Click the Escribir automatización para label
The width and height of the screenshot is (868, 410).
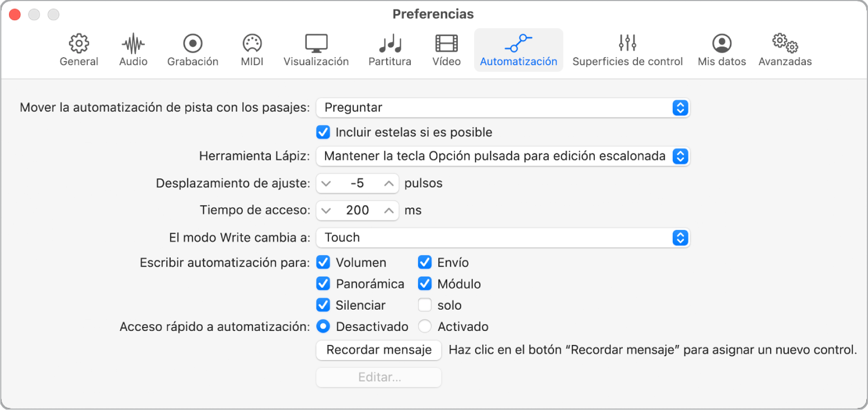point(224,263)
